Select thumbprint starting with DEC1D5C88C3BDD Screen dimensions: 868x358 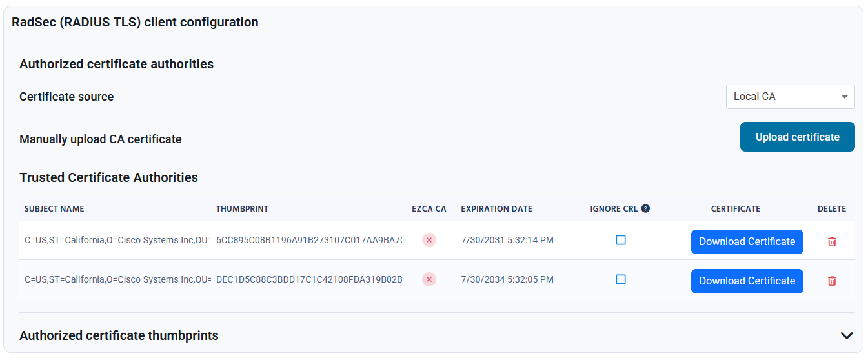(309, 279)
